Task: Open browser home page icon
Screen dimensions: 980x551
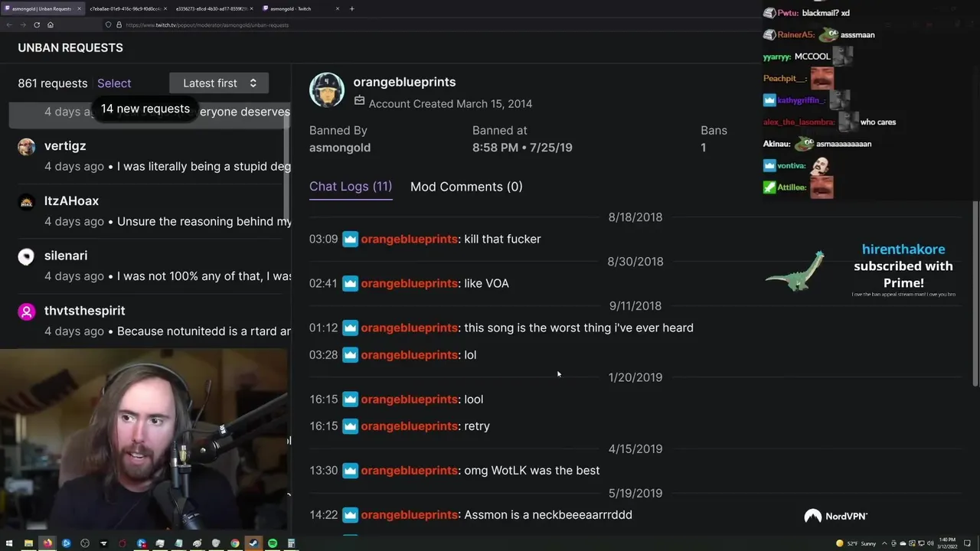Action: [51, 24]
